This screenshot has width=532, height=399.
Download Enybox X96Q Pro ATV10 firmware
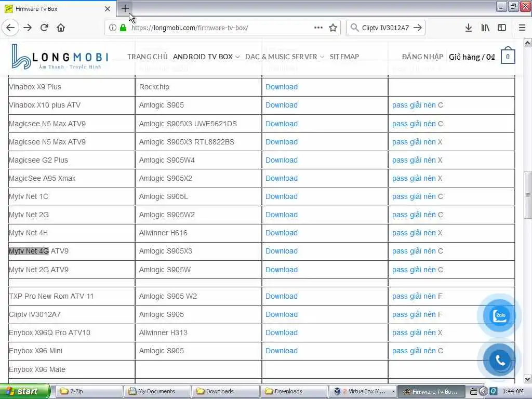282,333
